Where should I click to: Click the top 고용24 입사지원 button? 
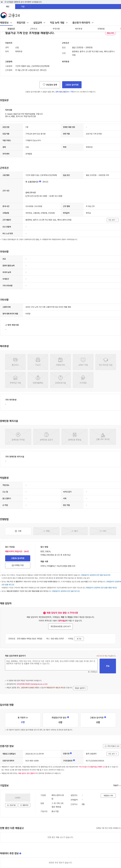pyautogui.click(x=72, y=85)
